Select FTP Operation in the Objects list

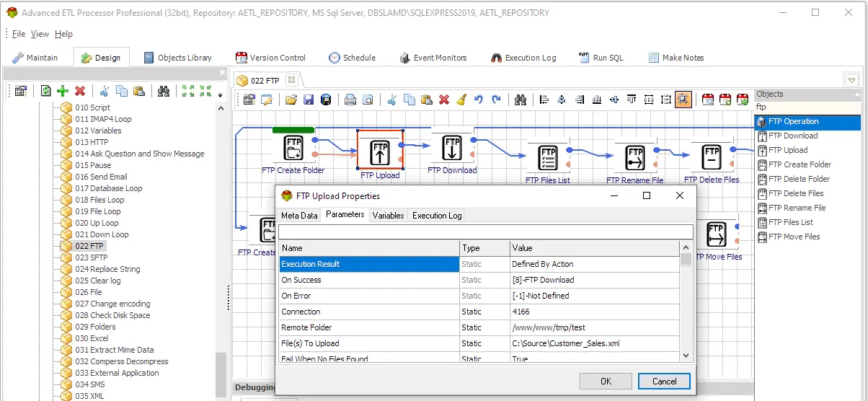coord(807,122)
